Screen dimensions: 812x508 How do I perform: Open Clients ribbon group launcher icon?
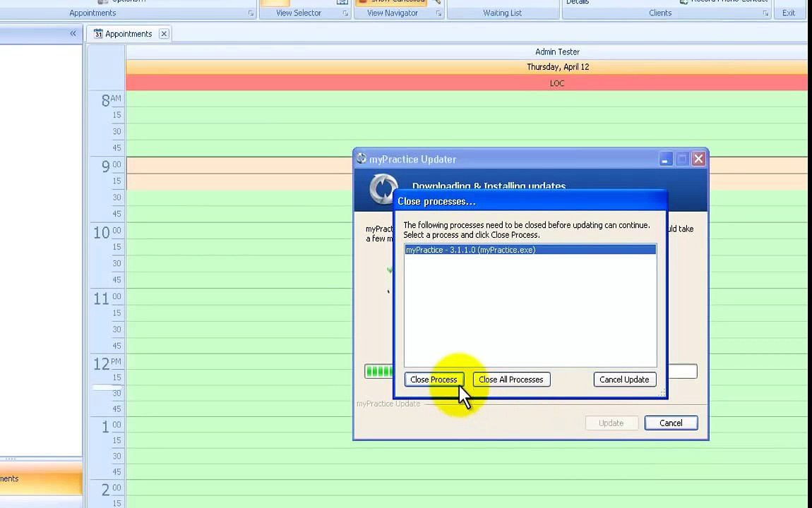[x=765, y=13]
